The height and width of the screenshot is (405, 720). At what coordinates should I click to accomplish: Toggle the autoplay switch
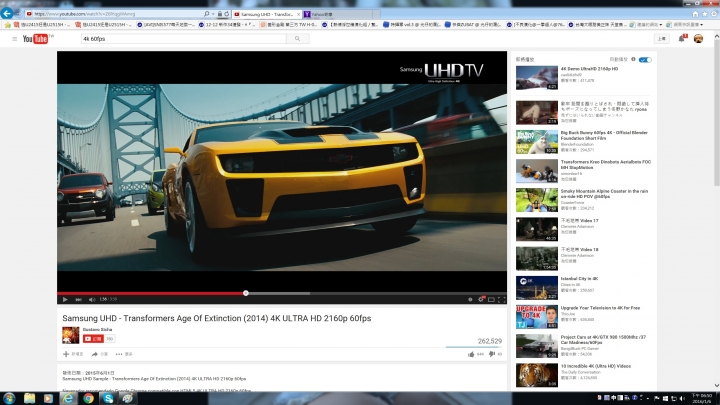pyautogui.click(x=645, y=60)
